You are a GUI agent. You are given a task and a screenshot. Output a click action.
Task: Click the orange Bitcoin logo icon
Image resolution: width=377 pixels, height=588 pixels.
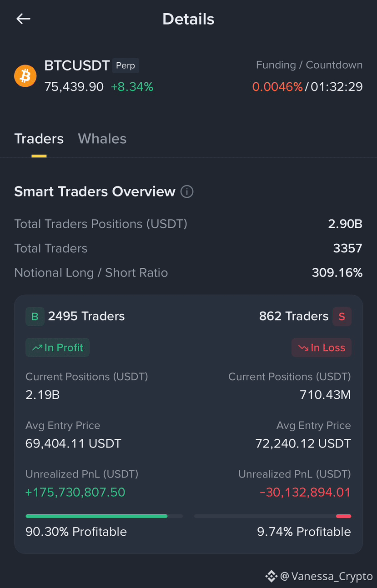point(25,76)
